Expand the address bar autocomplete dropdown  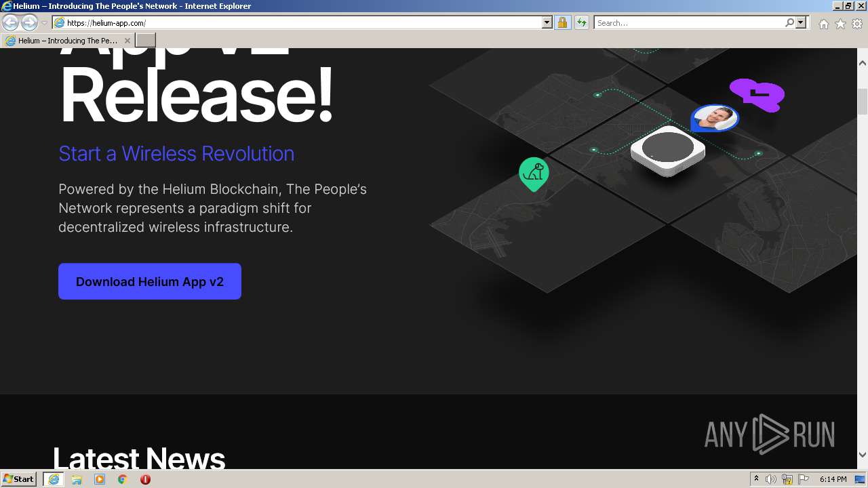pyautogui.click(x=547, y=23)
